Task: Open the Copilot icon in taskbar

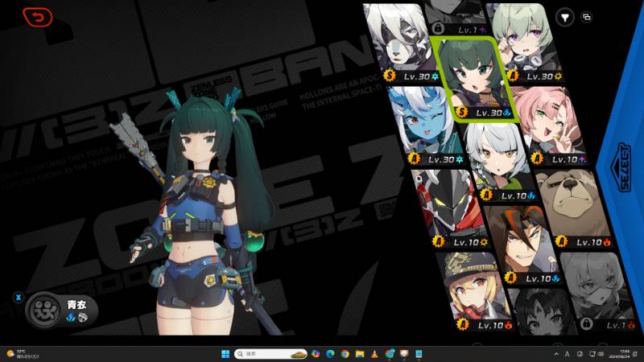Action: [x=316, y=354]
